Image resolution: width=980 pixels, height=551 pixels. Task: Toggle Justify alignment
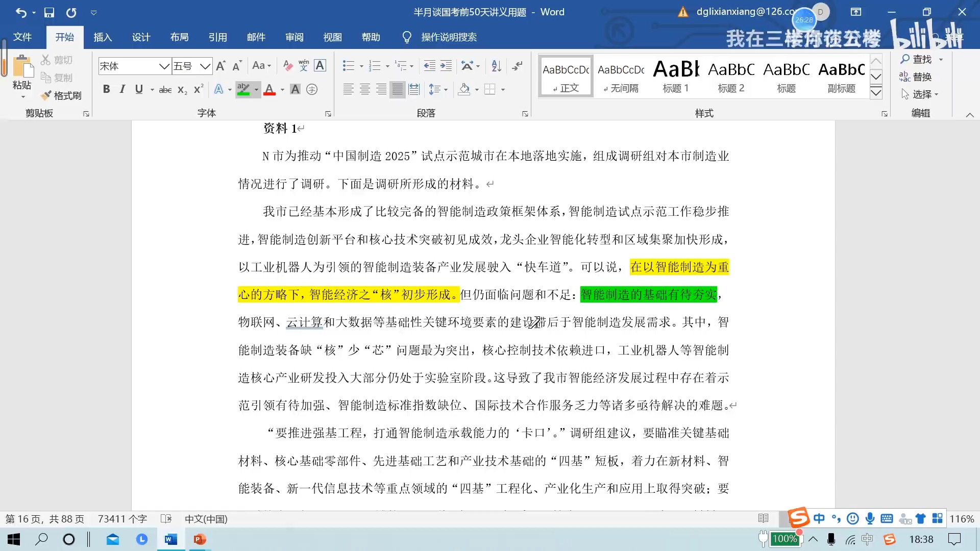(398, 90)
